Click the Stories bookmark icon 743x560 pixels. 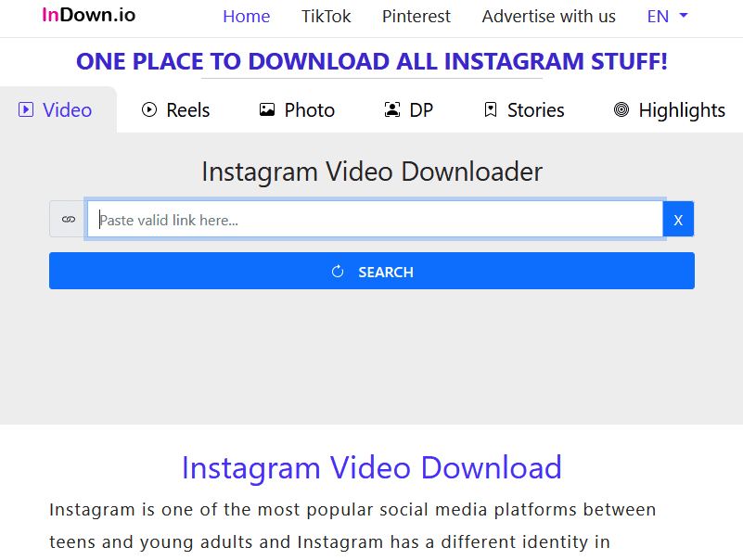point(491,110)
